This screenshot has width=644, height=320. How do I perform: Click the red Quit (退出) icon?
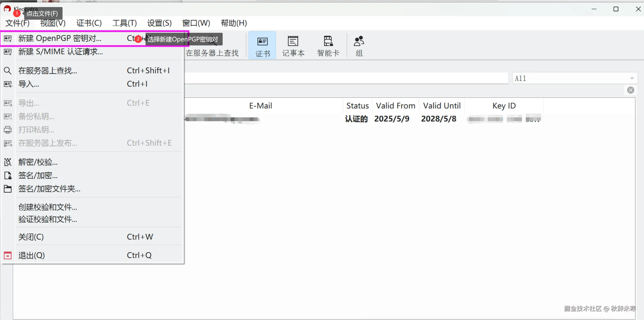pyautogui.click(x=8, y=255)
